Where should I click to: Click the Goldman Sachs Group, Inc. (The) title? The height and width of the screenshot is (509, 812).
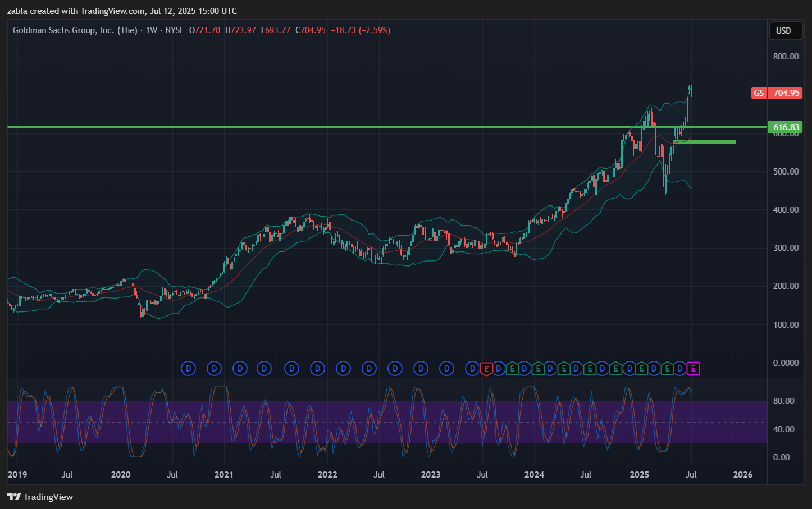click(x=75, y=30)
